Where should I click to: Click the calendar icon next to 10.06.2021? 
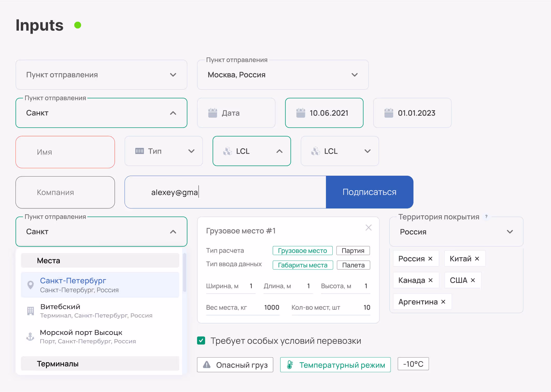[x=301, y=113]
